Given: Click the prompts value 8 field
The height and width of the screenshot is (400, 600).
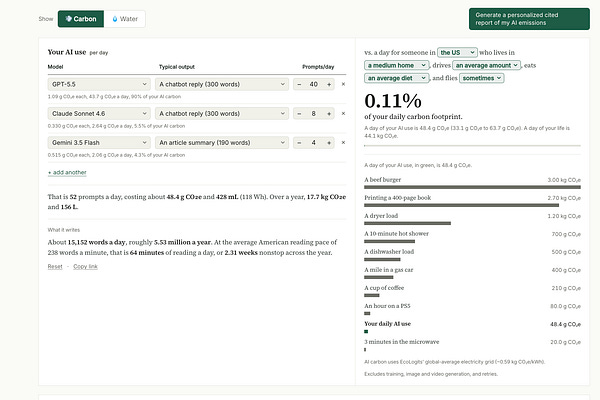Looking at the screenshot, I should click(314, 113).
